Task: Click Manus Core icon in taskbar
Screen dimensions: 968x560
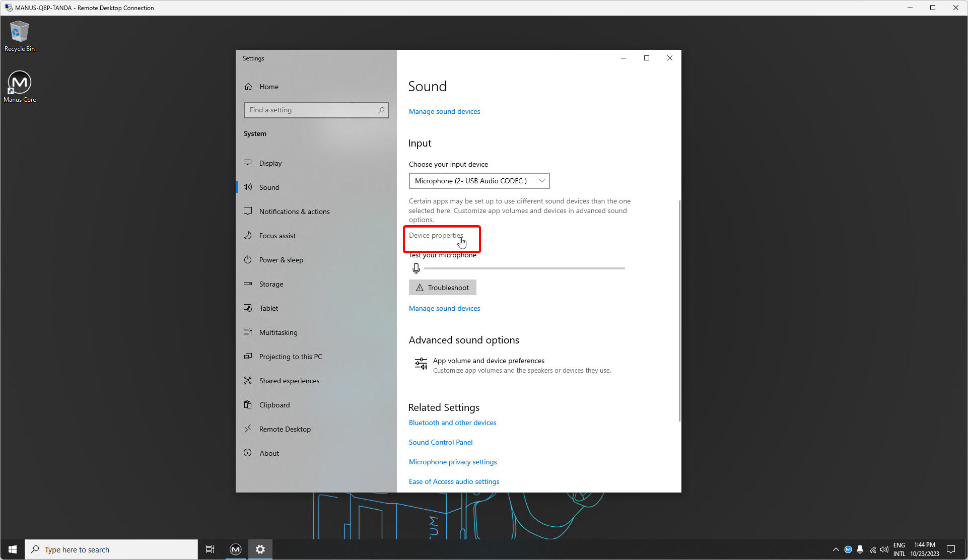Action: click(x=235, y=549)
